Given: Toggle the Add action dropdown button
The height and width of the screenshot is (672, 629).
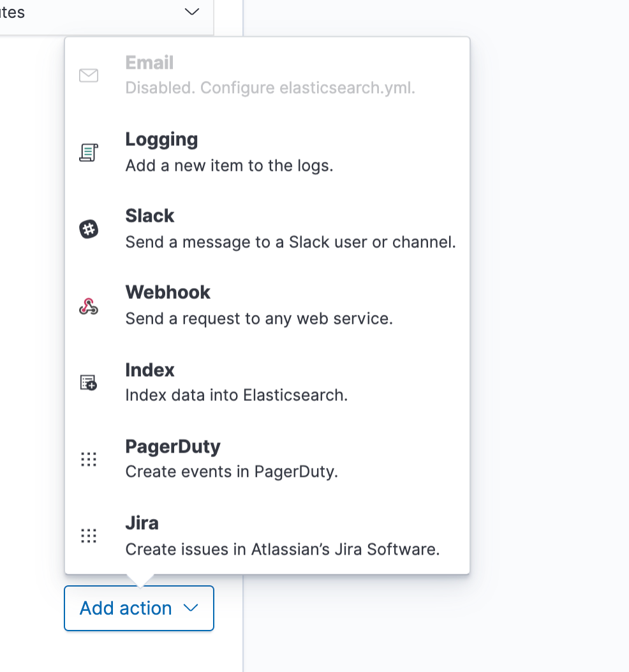Looking at the screenshot, I should [139, 608].
